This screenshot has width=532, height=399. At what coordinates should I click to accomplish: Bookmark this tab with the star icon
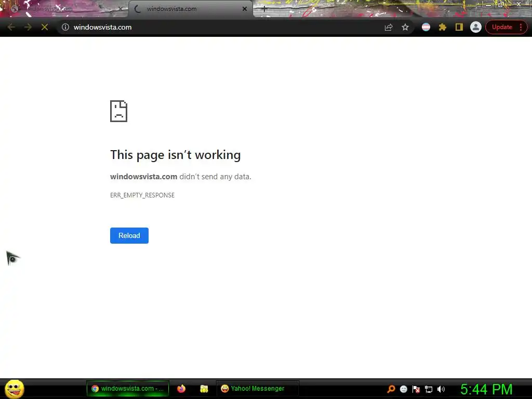(x=405, y=27)
